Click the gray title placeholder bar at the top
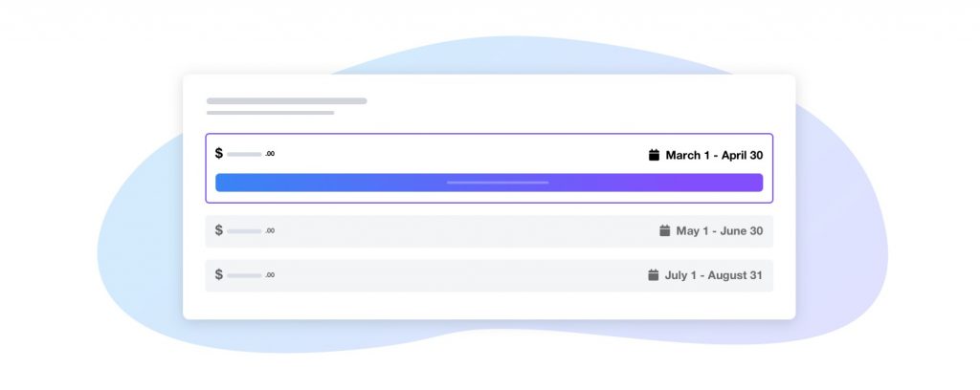 [286, 100]
